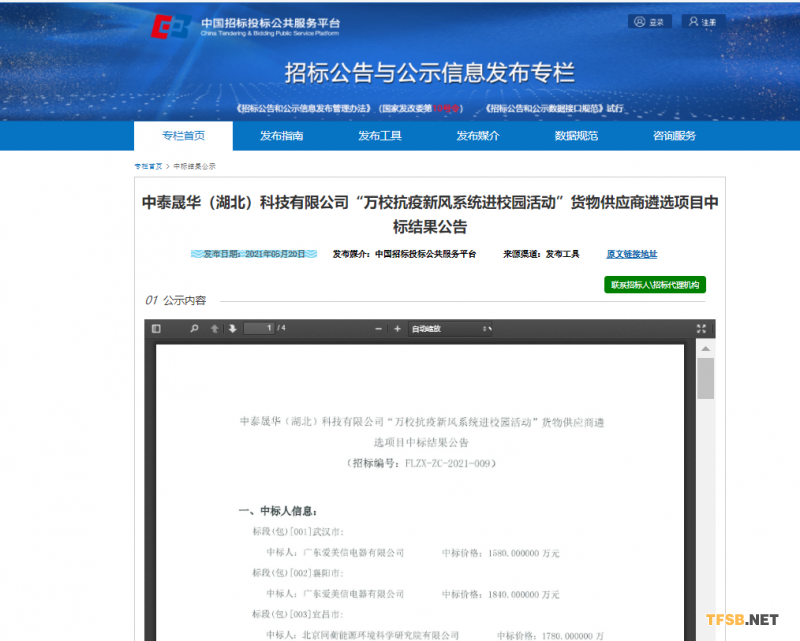800x641 pixels.
Task: Click the 中标价格 1580.000000 万元 text
Action: coord(501,553)
